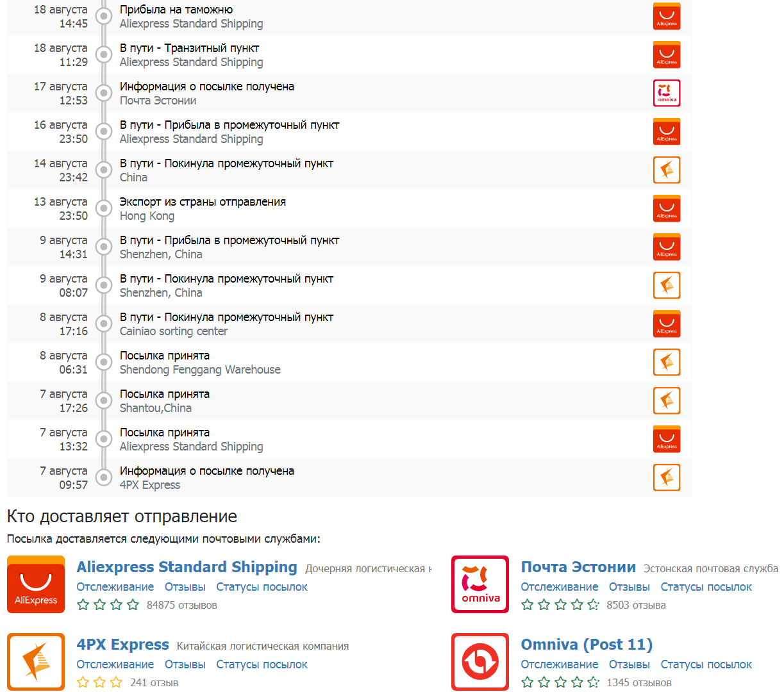Image resolution: width=784 pixels, height=692 pixels.
Task: Click AliExpress icon on 13 августа 23:50 row
Action: tap(667, 208)
